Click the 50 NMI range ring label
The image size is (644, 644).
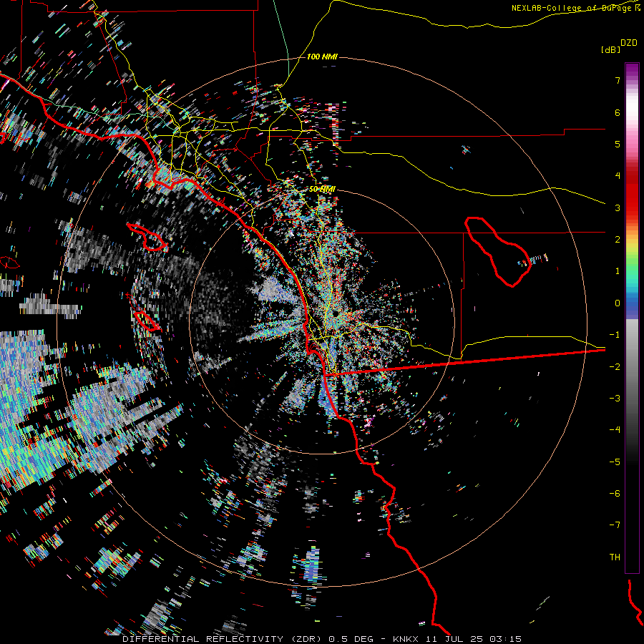pos(322,190)
